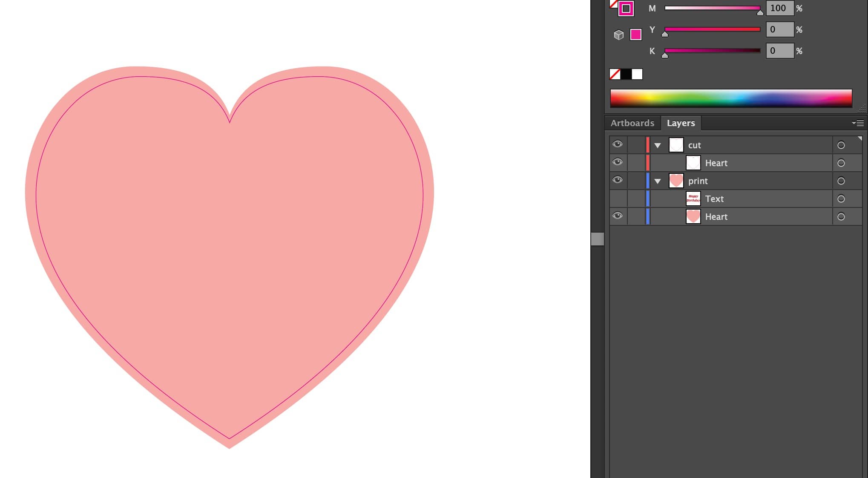Click the in-gamut pink color square
The width and height of the screenshot is (868, 478).
click(636, 35)
